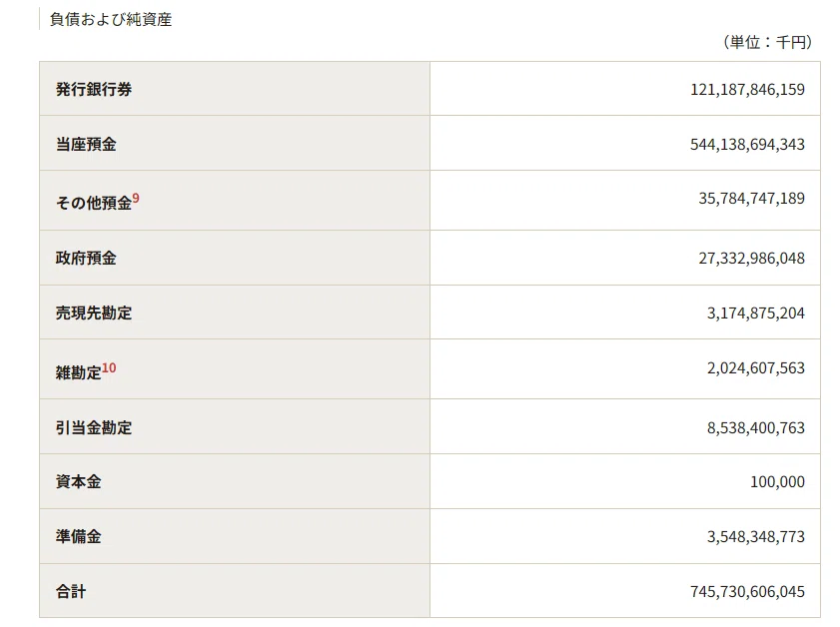Click the total amount 745,730,606,045
This screenshot has height=627, width=840.
coord(747,592)
